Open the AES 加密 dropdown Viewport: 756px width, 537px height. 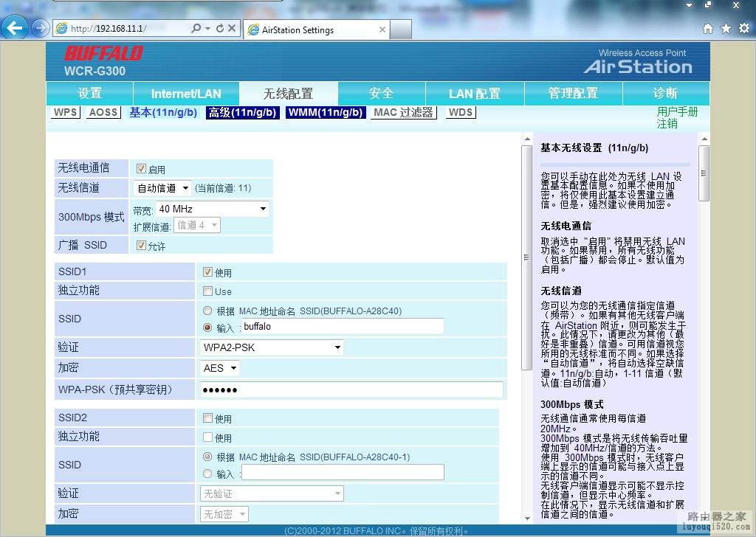219,368
